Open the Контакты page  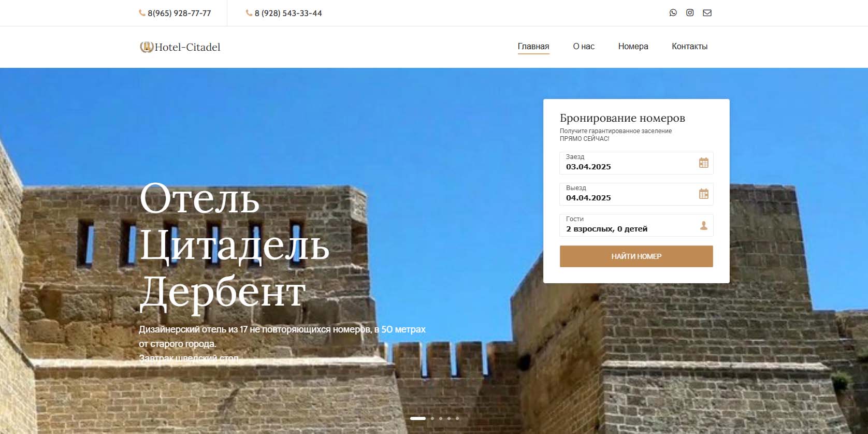[689, 47]
